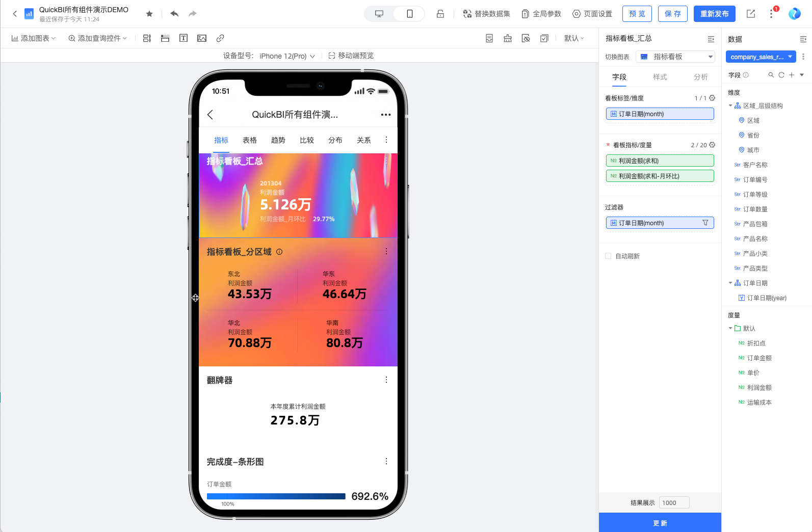Open 替换数据集 to replace the dataset
This screenshot has width=812, height=532.
tap(486, 14)
